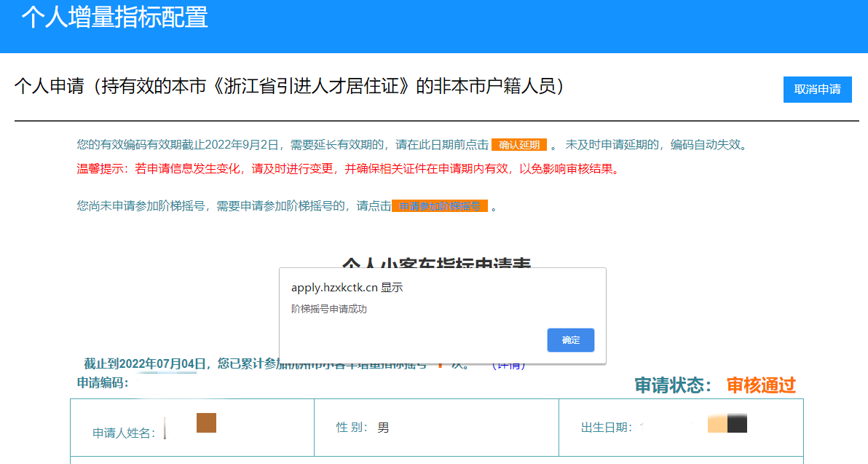Select the 出生日期 table cell

[x=681, y=428]
